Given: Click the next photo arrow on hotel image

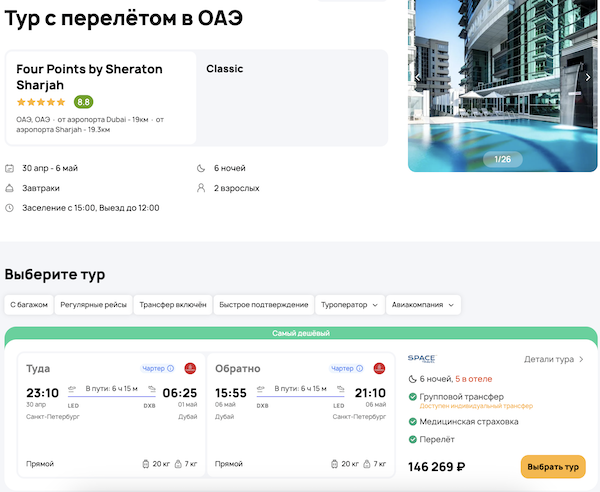Looking at the screenshot, I should pyautogui.click(x=588, y=77).
